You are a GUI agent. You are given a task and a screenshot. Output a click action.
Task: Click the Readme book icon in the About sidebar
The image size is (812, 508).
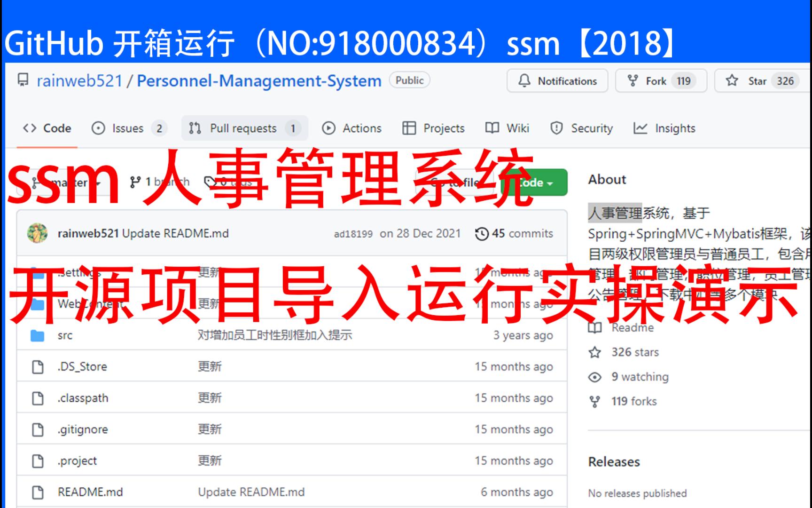click(x=595, y=328)
